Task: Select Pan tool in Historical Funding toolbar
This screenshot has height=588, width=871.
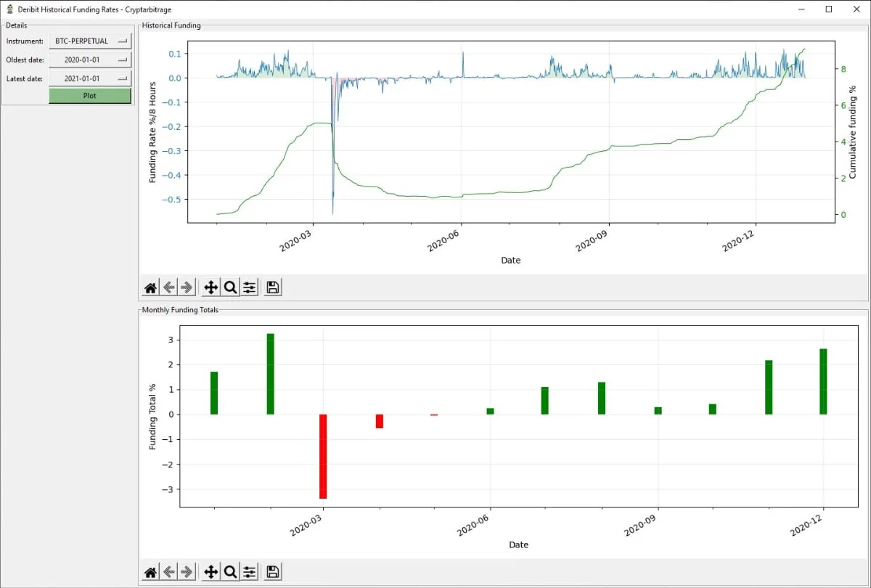Action: pyautogui.click(x=211, y=287)
